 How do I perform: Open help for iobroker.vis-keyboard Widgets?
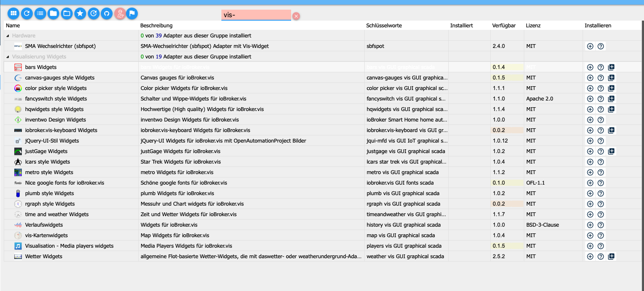[601, 130]
